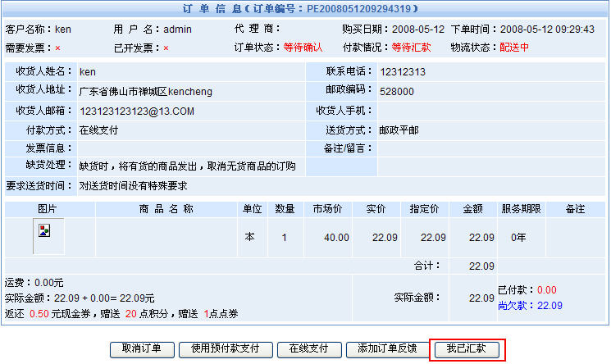Click the 服务期限 column header
The height and width of the screenshot is (364, 611).
[522, 209]
